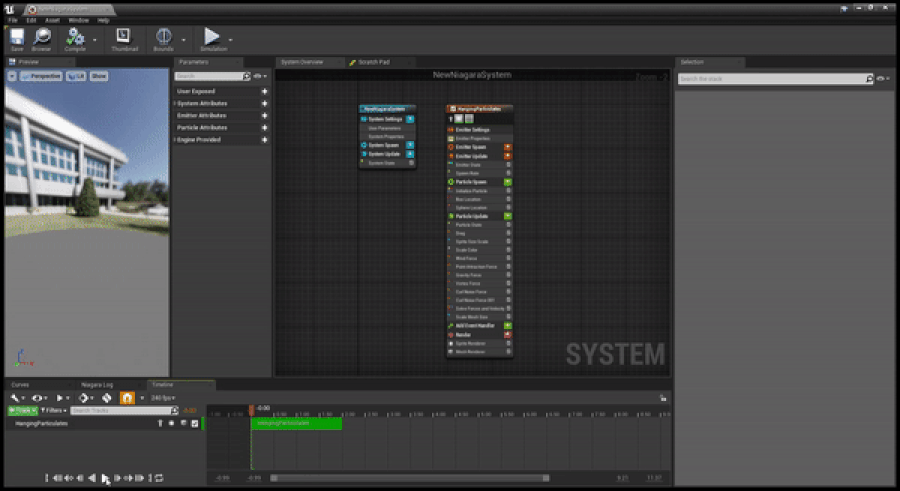Open the Bounds options dropdown arrow
This screenshot has width=900, height=491.
coord(184,40)
